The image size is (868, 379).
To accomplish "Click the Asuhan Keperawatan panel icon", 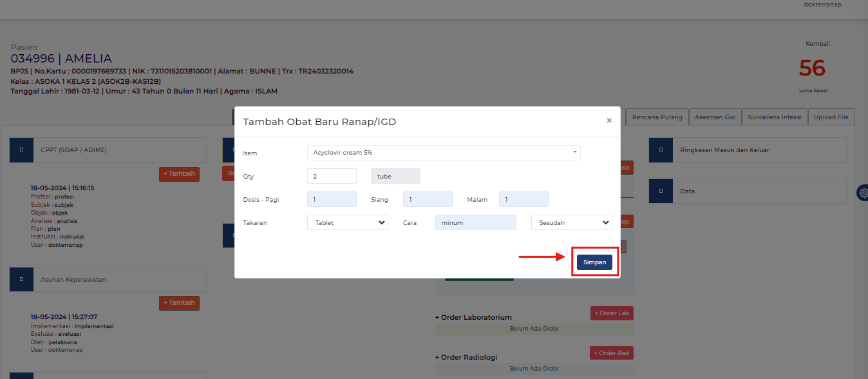I will point(21,280).
